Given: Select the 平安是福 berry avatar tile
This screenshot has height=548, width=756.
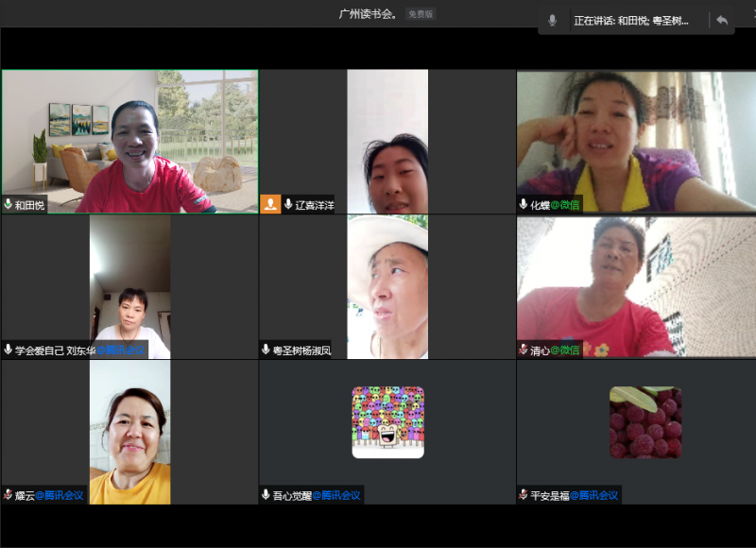Looking at the screenshot, I should click(645, 422).
